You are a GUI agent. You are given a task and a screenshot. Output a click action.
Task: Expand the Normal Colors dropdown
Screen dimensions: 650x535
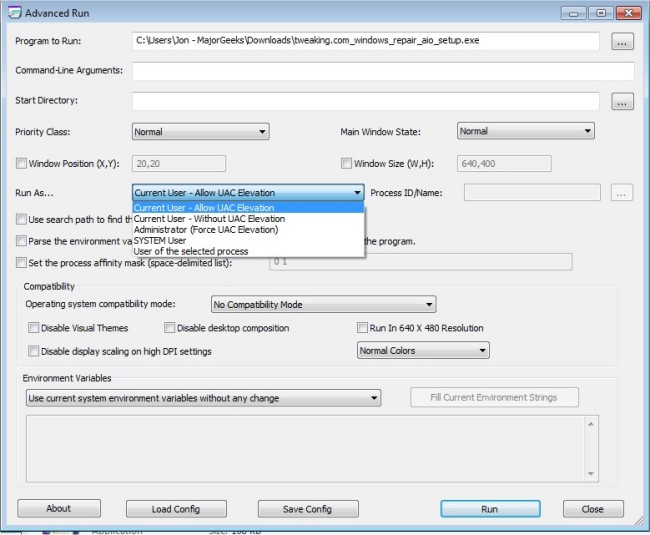coord(423,351)
